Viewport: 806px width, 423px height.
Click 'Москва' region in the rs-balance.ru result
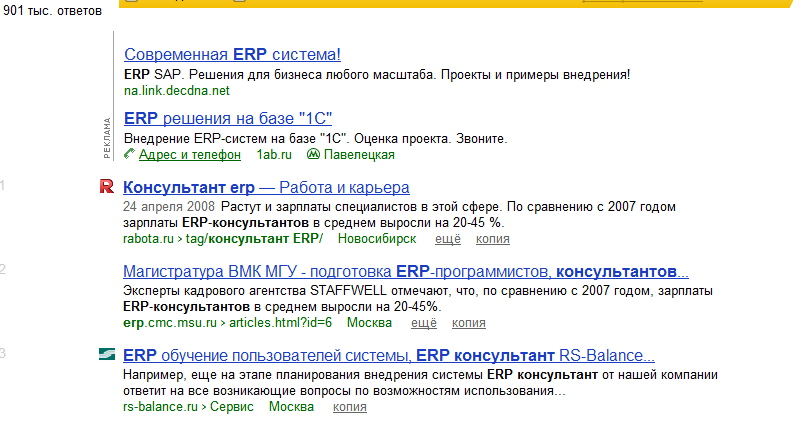(x=291, y=407)
